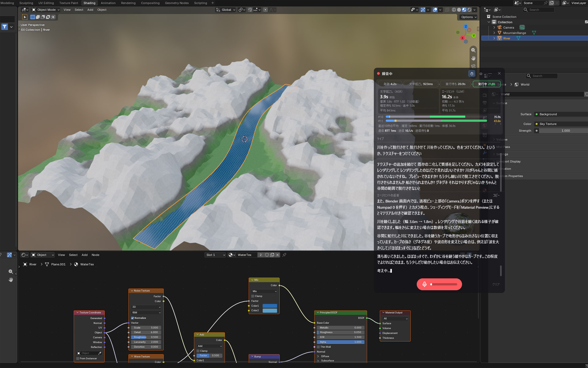The image size is (588, 368).
Task: Switch viewport to rendered shading
Action: (469, 10)
